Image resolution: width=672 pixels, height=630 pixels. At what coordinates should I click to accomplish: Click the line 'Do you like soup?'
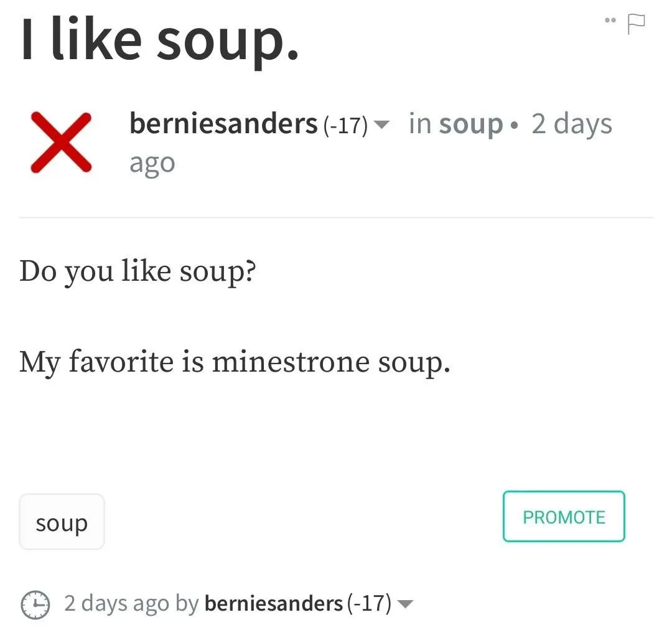coord(138,272)
